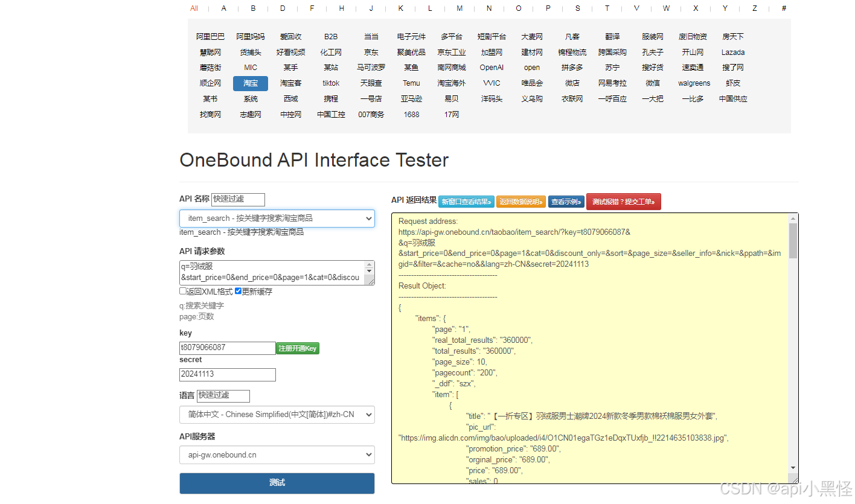Open the 义乌购 platform link
This screenshot has height=504, width=855.
pos(532,99)
